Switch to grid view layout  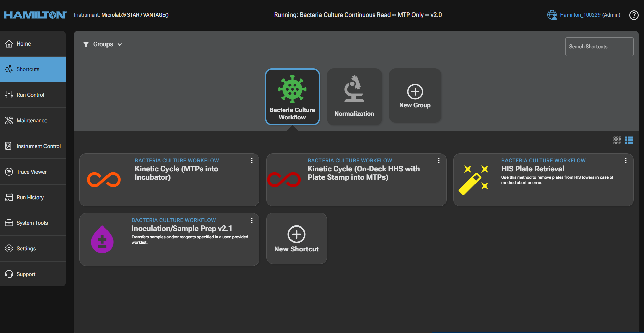point(617,140)
